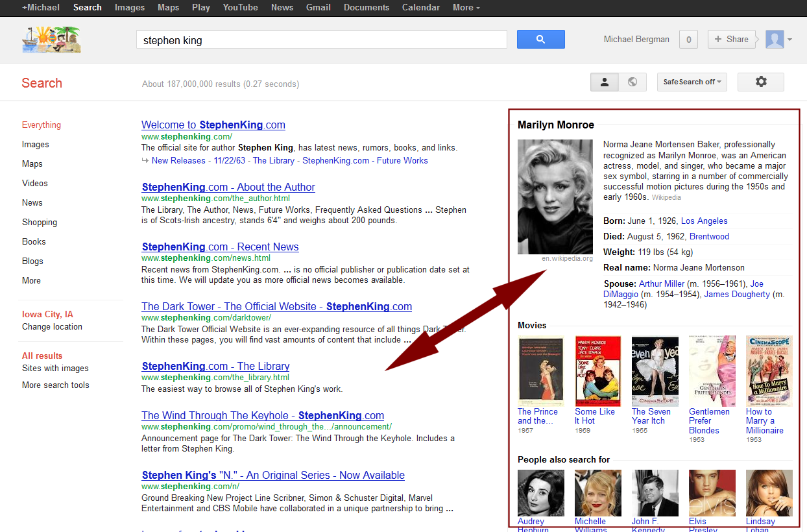Open the James Dougherty spouse link

tap(737, 294)
